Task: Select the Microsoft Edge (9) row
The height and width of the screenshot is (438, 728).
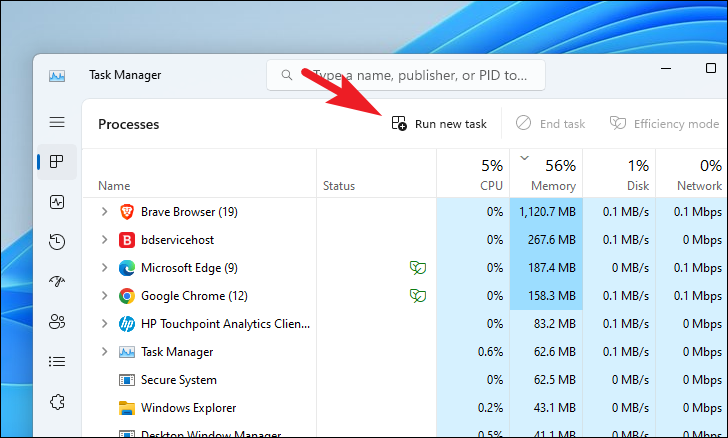Action: 405,268
